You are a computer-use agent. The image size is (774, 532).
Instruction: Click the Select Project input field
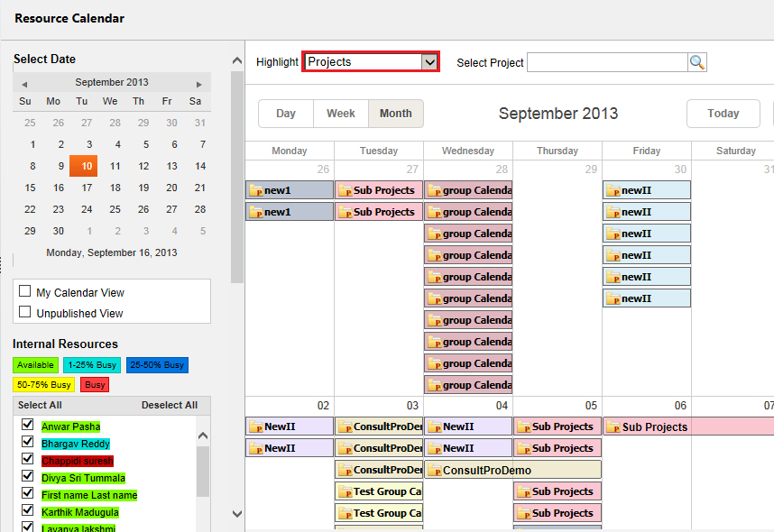pyautogui.click(x=607, y=62)
